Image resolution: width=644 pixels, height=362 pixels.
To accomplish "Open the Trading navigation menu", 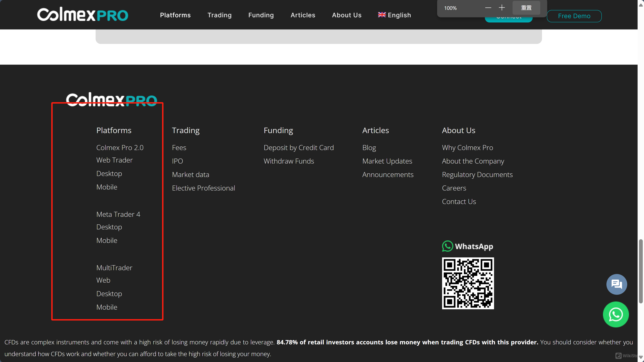I will [220, 15].
